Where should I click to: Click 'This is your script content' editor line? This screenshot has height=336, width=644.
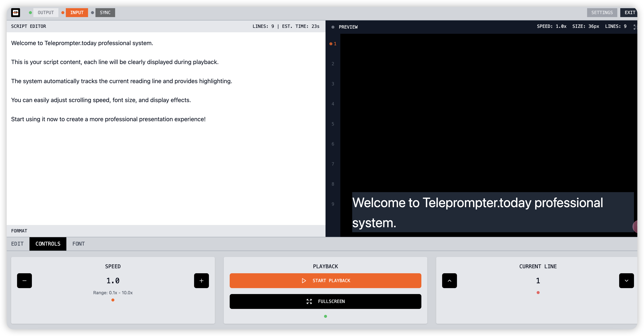pos(115,62)
